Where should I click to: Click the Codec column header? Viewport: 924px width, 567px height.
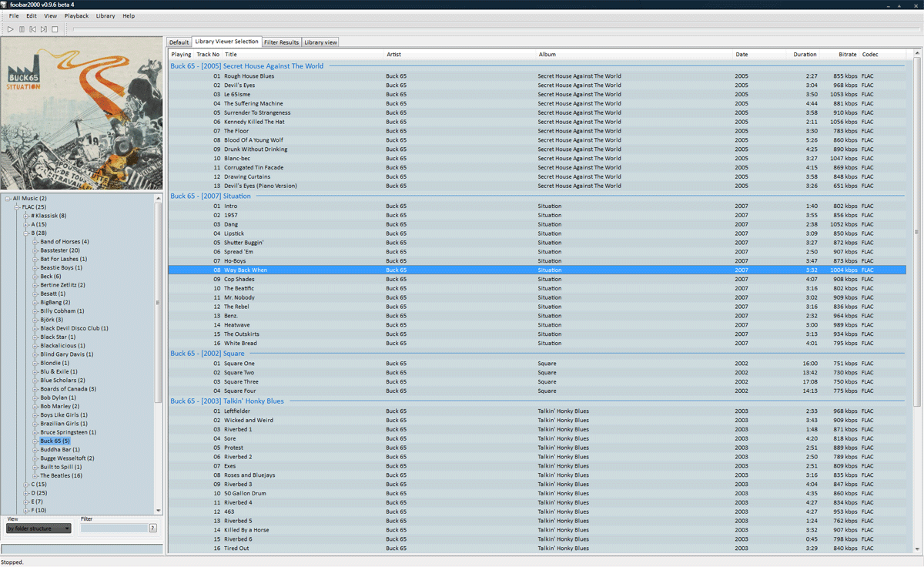[882, 55]
